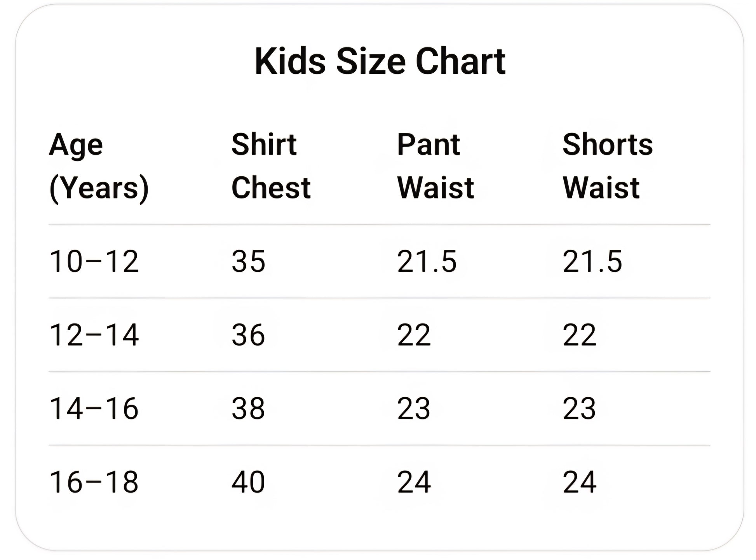
Task: Select the Age (Years) column header
Action: [99, 167]
